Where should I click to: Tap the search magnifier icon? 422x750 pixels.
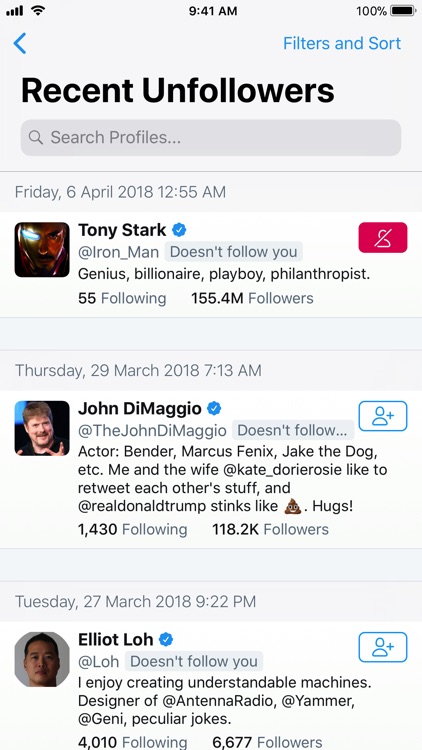(35, 138)
